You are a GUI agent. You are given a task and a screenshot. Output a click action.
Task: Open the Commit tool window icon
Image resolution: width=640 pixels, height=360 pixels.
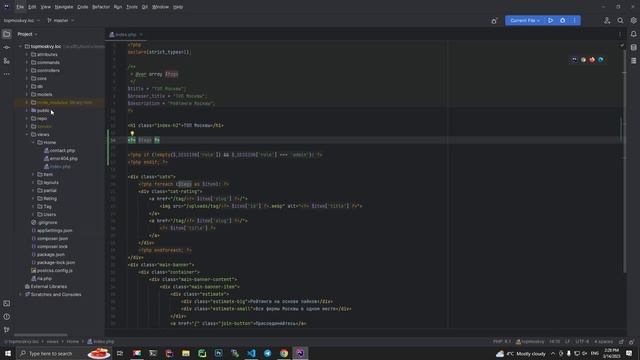point(7,48)
